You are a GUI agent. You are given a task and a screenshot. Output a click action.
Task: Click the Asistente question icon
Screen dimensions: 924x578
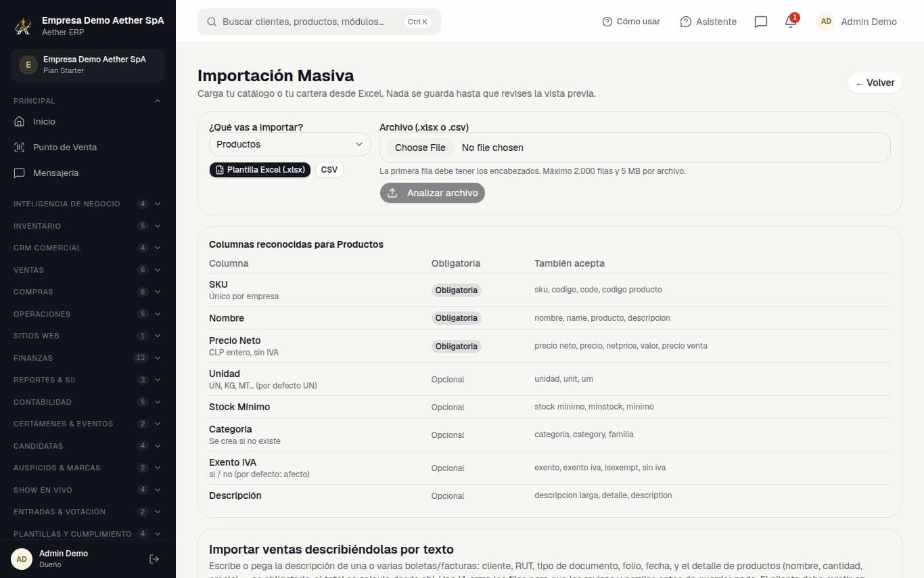pos(686,22)
